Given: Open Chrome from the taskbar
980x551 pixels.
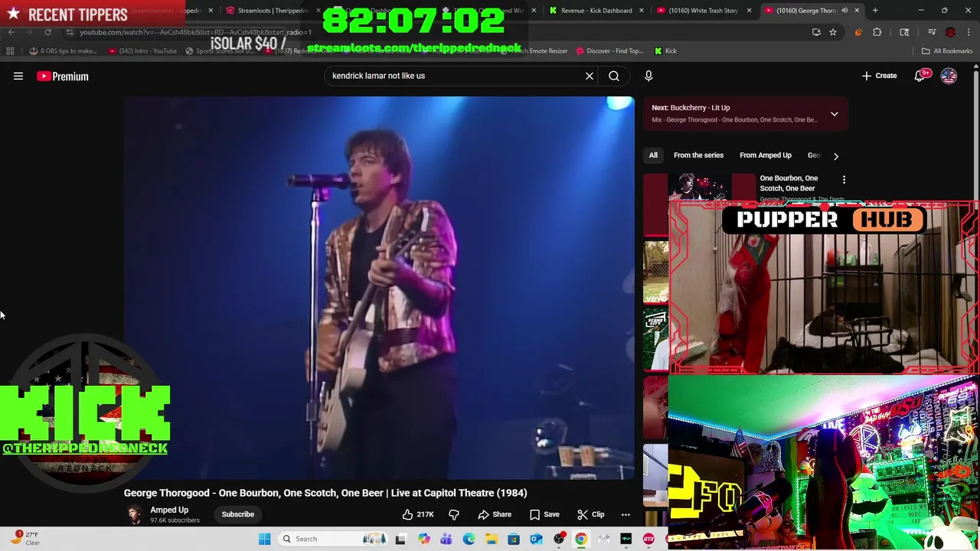Looking at the screenshot, I should click(x=581, y=539).
